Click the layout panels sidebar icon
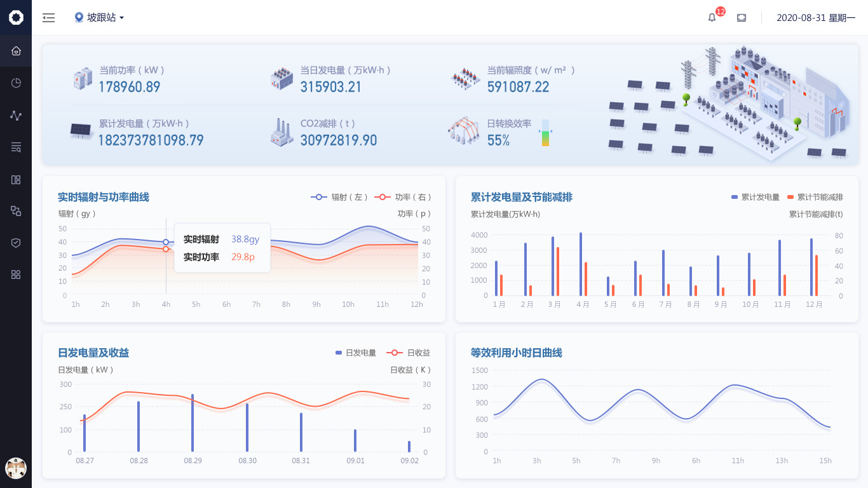This screenshot has width=868, height=488. coord(16,180)
